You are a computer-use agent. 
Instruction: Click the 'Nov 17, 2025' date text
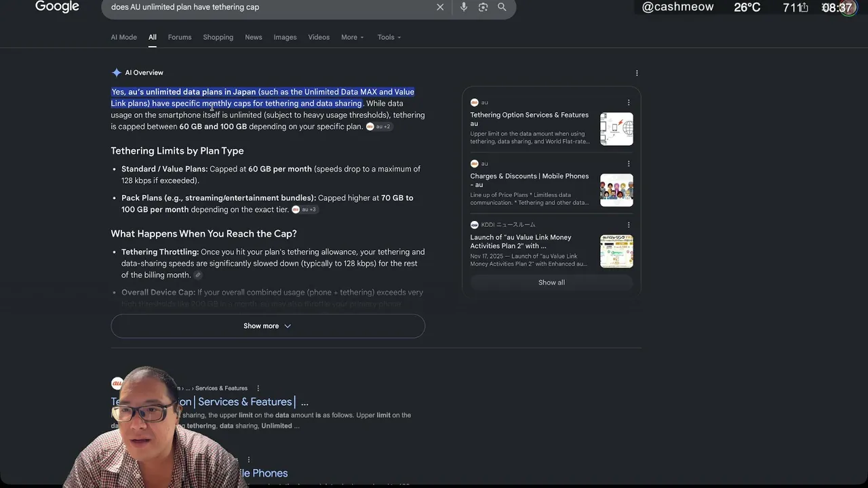click(x=488, y=256)
